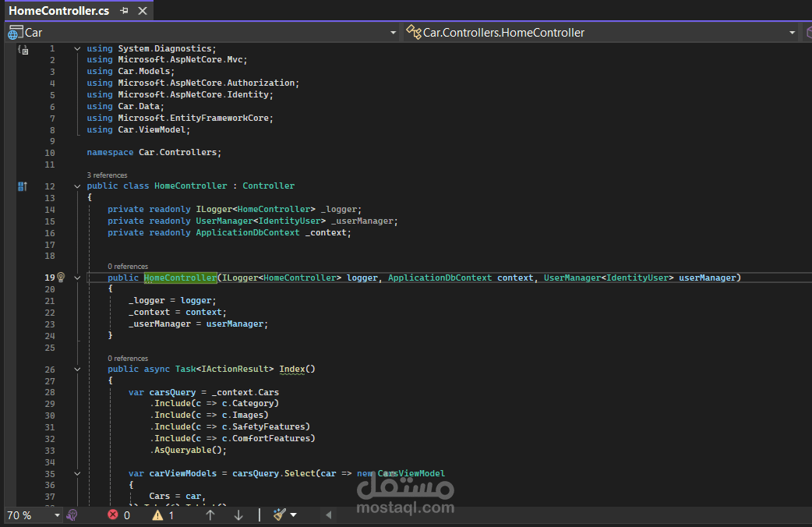Collapse the Index method at line 26
The height and width of the screenshot is (527, 812).
click(77, 370)
